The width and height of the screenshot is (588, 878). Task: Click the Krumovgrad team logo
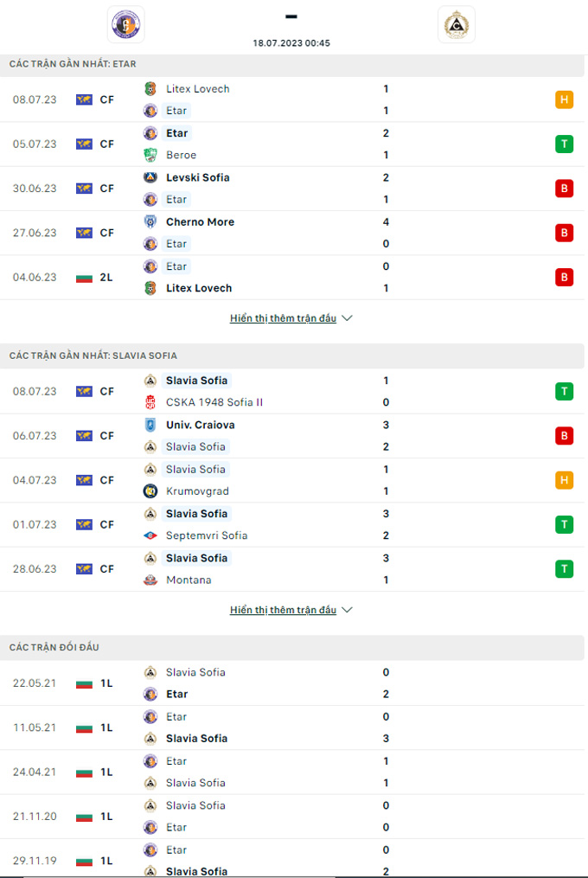[150, 491]
